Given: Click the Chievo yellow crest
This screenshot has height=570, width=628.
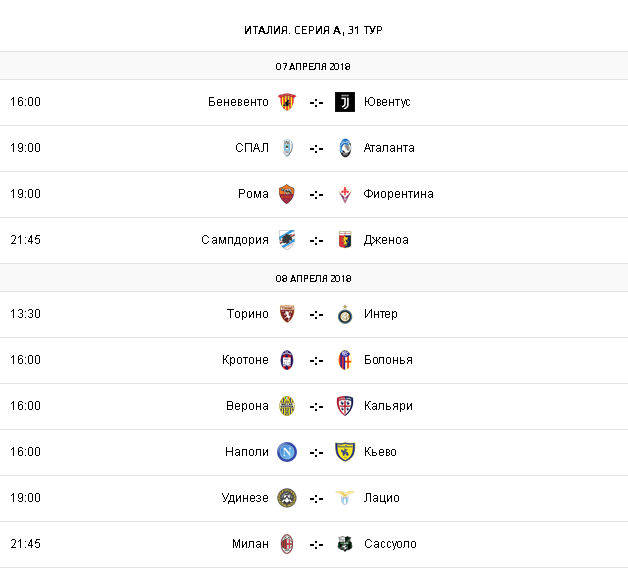Looking at the screenshot, I should 345,452.
